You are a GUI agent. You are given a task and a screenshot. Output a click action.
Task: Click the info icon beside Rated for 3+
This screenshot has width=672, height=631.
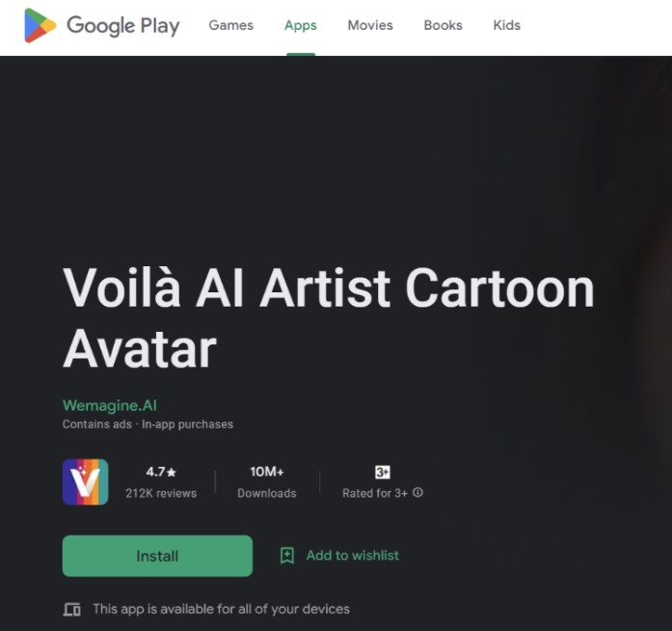(x=417, y=493)
